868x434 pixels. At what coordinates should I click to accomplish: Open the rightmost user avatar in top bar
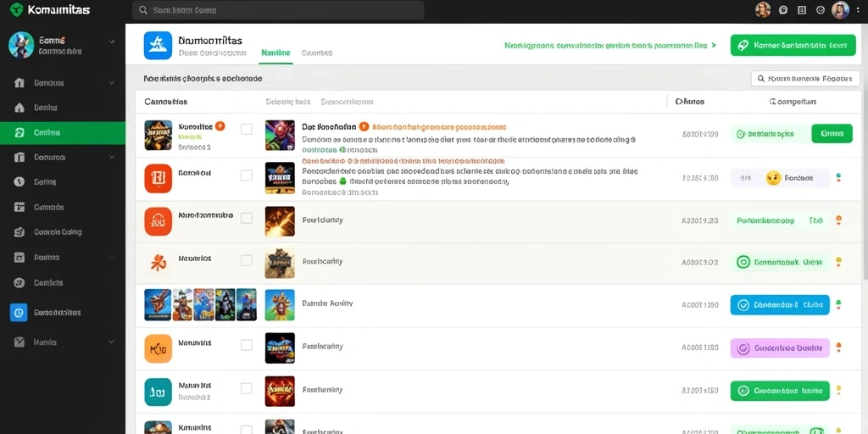coord(840,10)
